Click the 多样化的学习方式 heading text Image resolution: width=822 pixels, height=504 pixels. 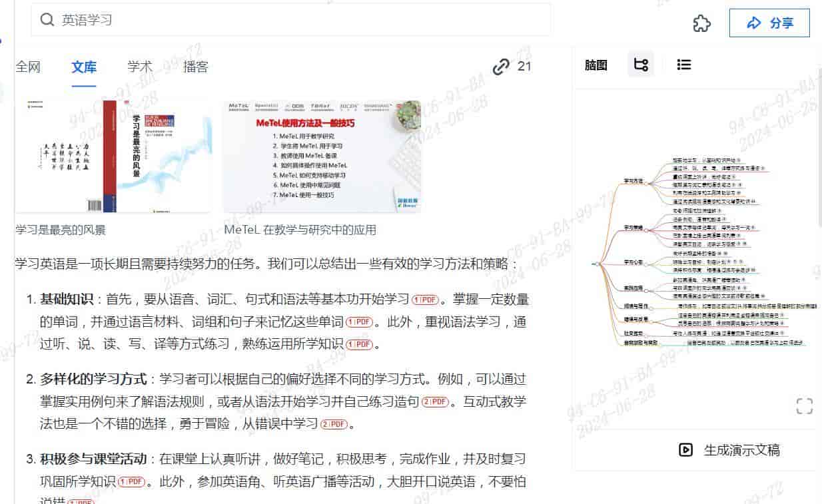pyautogui.click(x=93, y=380)
